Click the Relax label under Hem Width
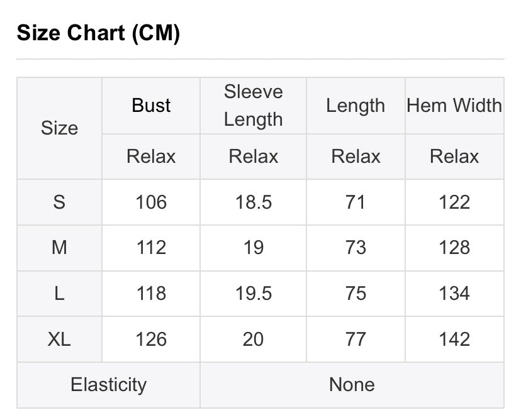Screen dimensions: 521x420 pos(454,157)
